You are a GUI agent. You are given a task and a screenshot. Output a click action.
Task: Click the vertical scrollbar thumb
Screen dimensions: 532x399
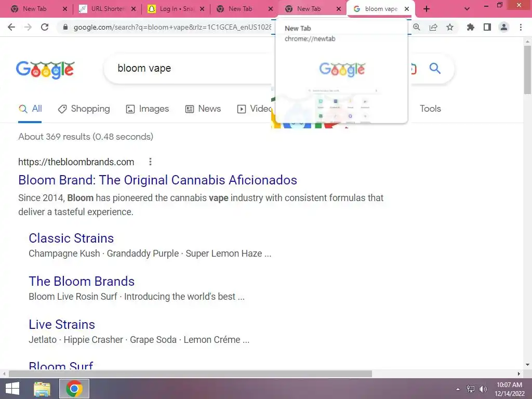coord(527,70)
